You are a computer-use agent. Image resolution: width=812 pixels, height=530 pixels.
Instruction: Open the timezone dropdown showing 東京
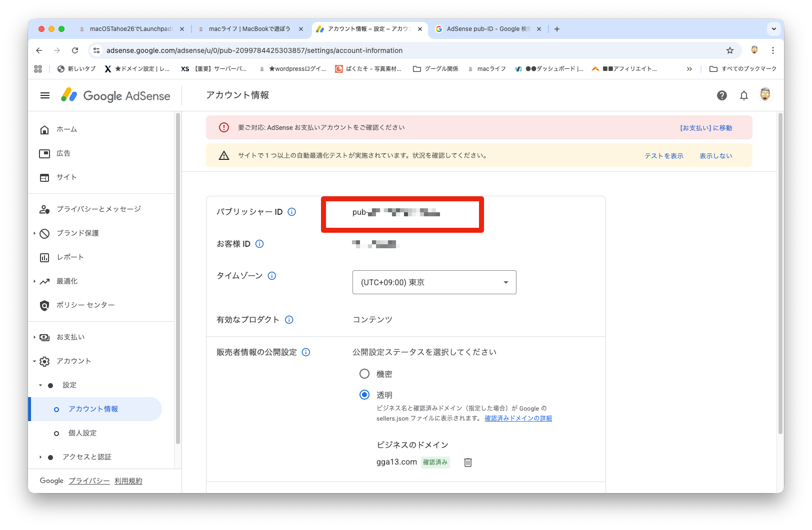434,282
